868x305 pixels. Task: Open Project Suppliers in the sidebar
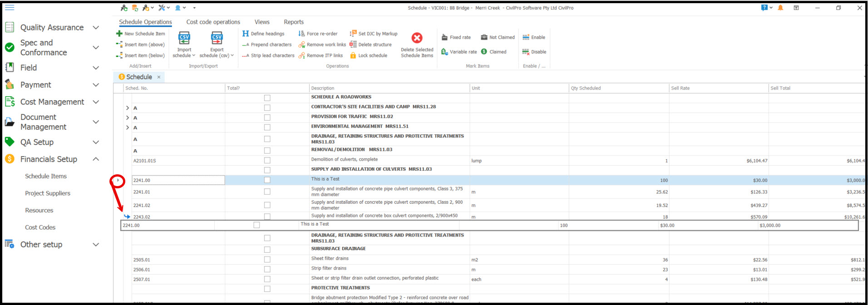tap(48, 193)
